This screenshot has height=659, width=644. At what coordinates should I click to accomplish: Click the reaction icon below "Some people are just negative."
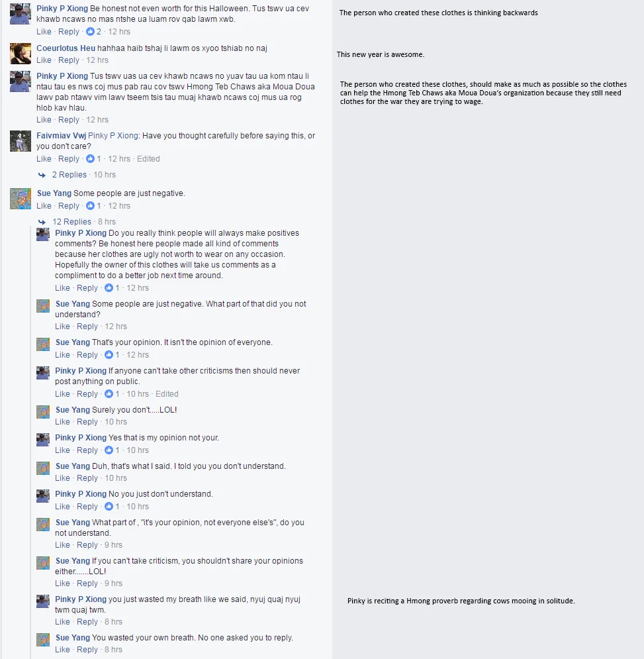coord(90,206)
